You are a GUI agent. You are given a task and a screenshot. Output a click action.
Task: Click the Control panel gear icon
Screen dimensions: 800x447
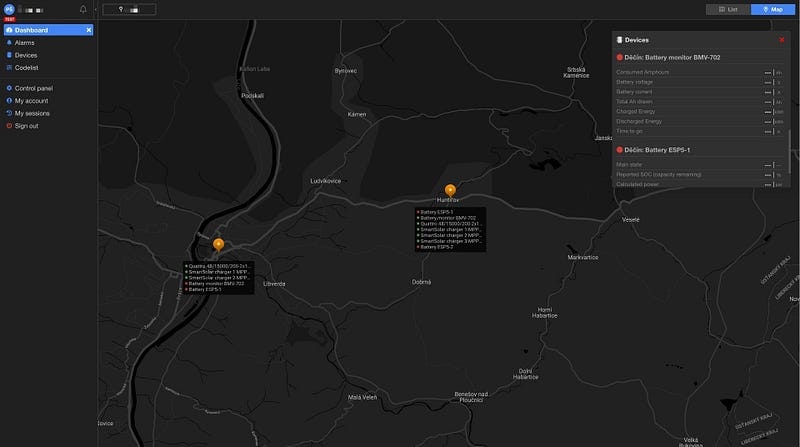(9, 88)
